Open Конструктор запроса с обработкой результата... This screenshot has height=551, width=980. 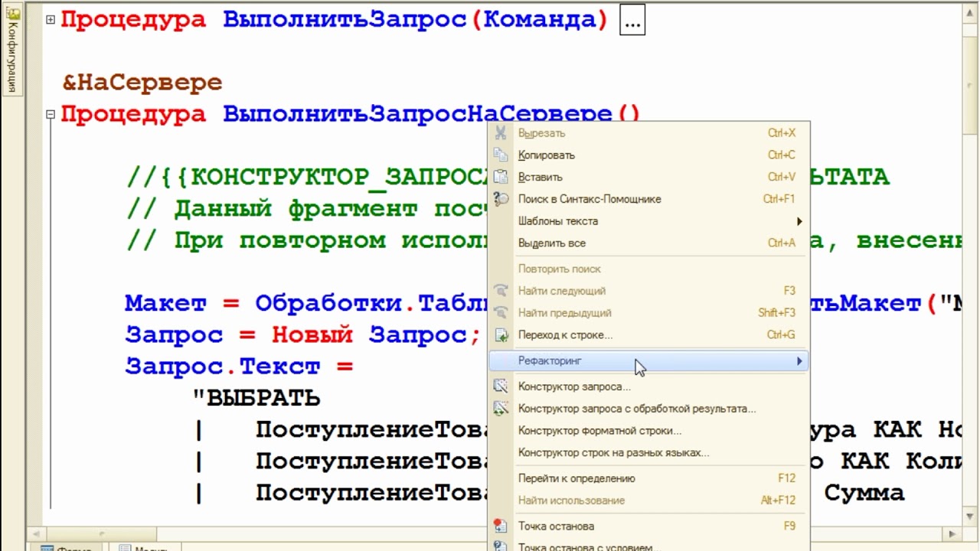pos(648,409)
